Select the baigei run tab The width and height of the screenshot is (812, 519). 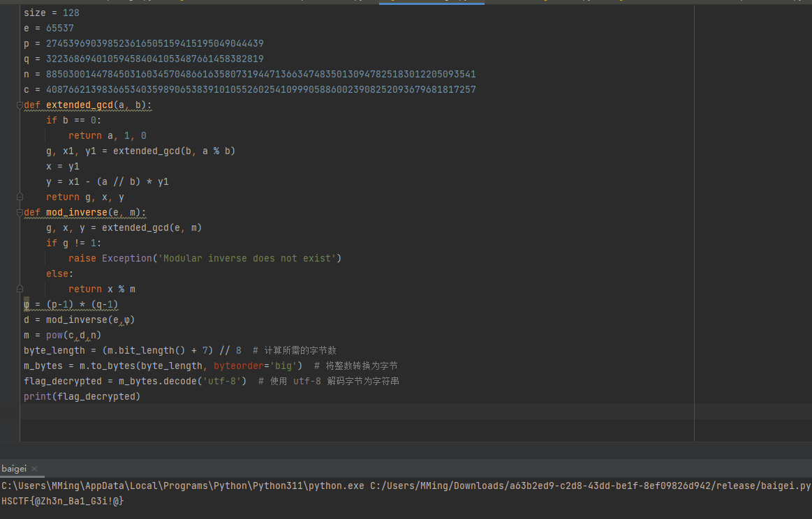[x=14, y=469]
